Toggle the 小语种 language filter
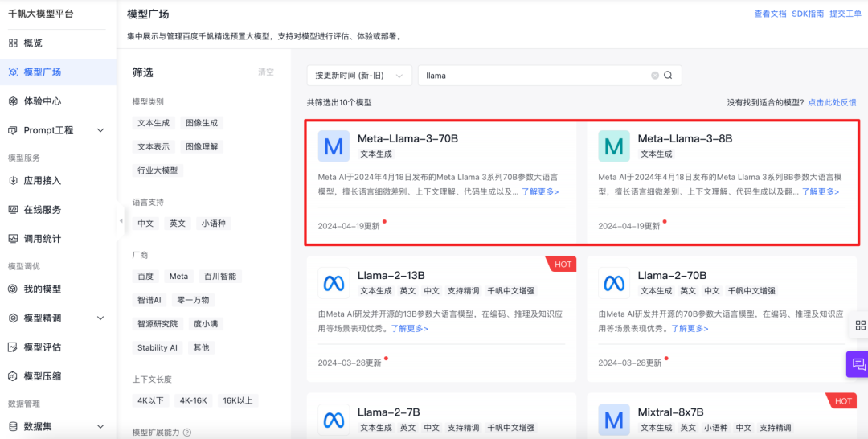The width and height of the screenshot is (868, 439). tap(214, 224)
